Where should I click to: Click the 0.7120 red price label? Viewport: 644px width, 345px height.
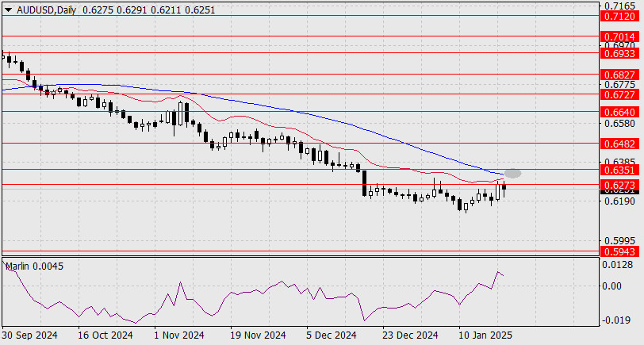coord(619,16)
